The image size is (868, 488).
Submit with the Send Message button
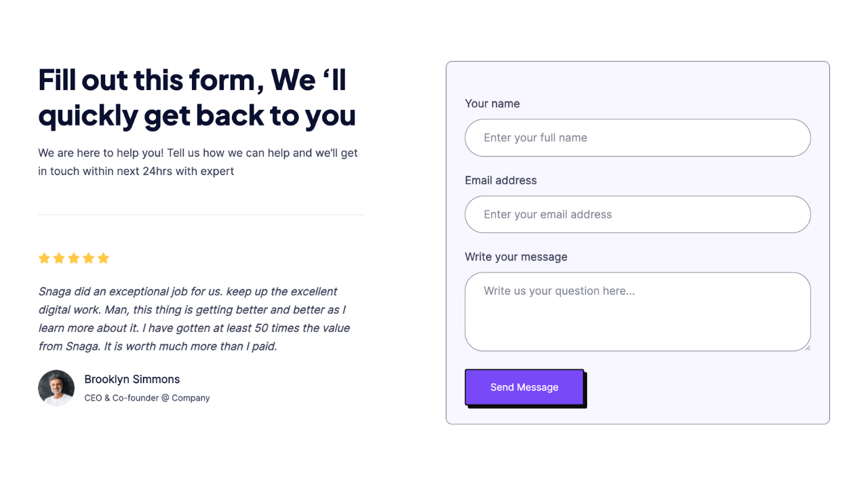(524, 387)
